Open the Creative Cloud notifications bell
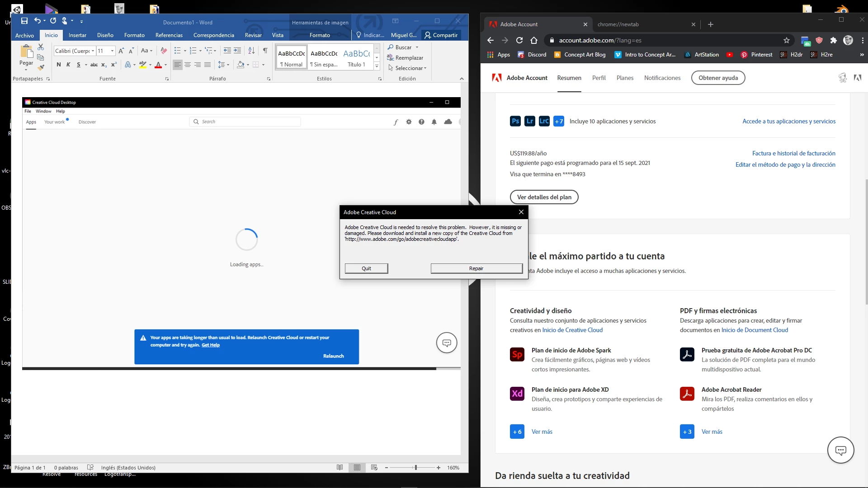 pyautogui.click(x=434, y=122)
